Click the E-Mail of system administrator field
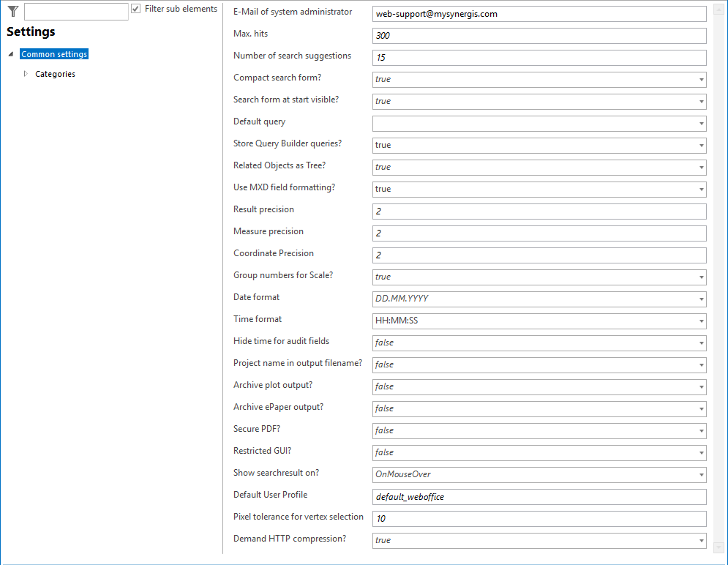This screenshot has height=565, width=728. tap(539, 14)
